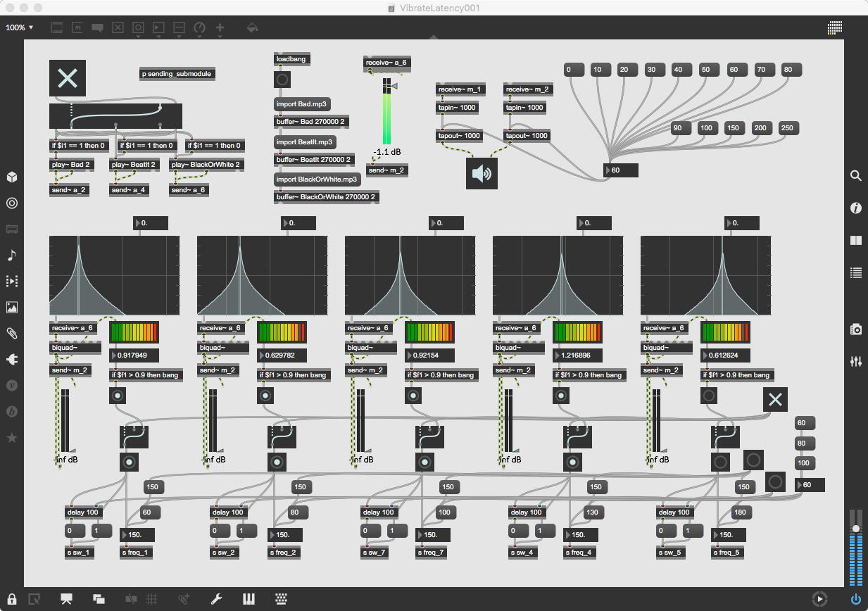
Task: Open the global transport clock icon
Action: [x=819, y=599]
